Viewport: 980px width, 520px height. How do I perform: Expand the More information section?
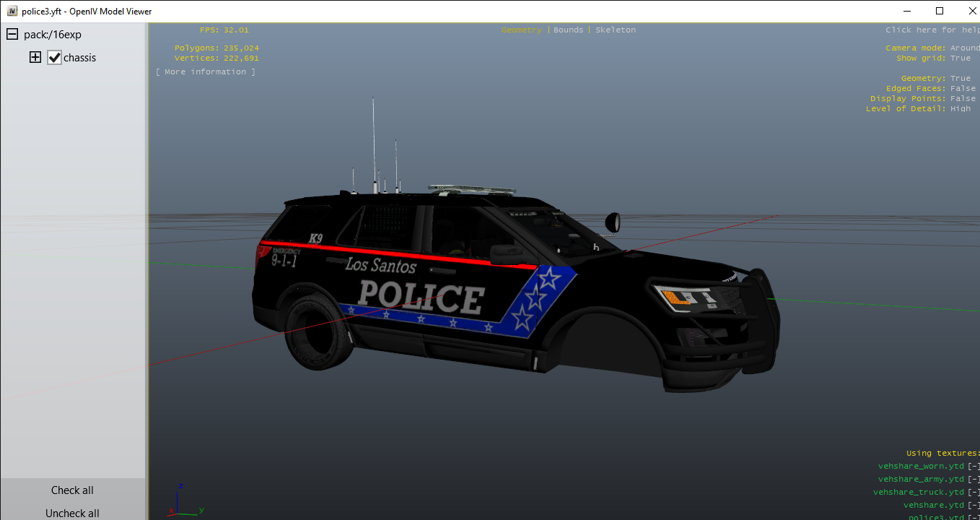click(206, 72)
